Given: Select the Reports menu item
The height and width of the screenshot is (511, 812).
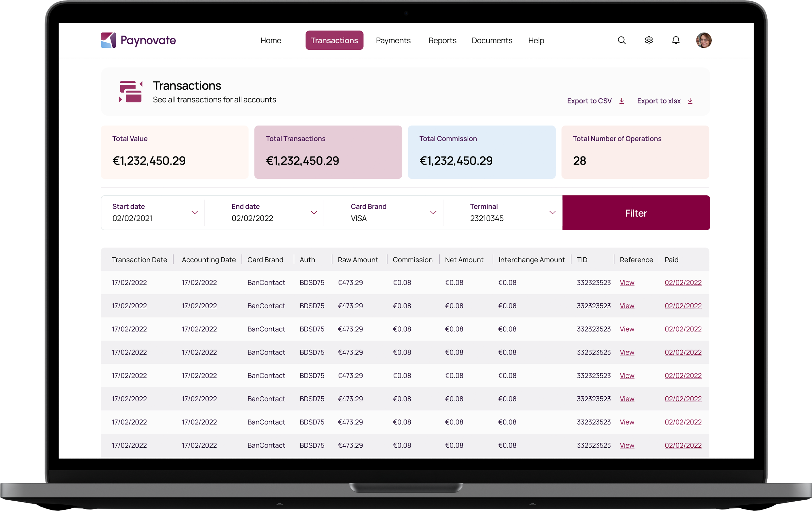Looking at the screenshot, I should 443,40.
